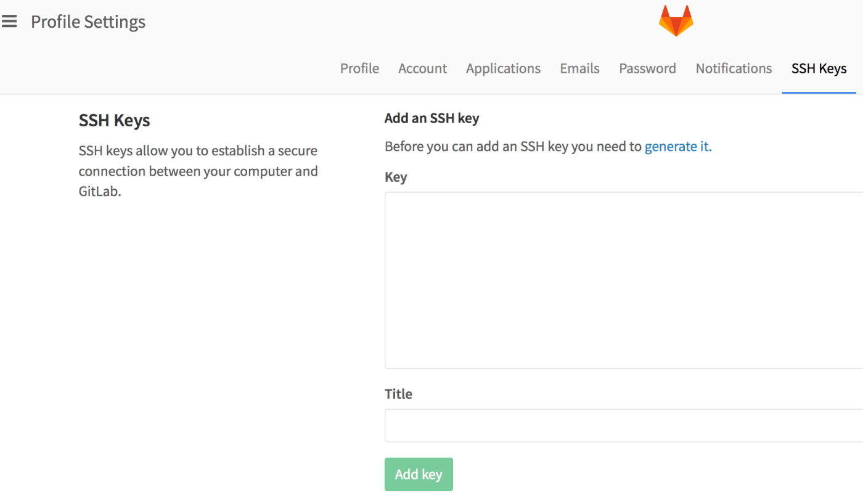Switch to the Applications tab
Screen dimensions: 863x504
(503, 68)
